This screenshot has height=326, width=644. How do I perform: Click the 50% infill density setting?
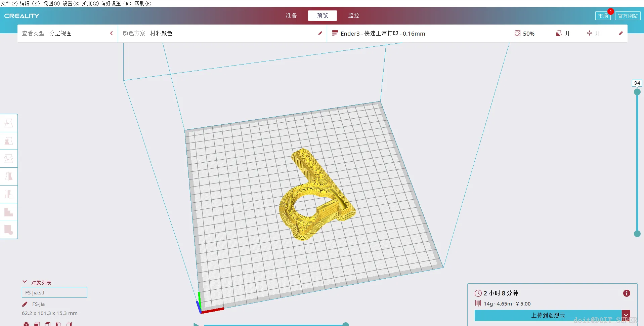524,33
